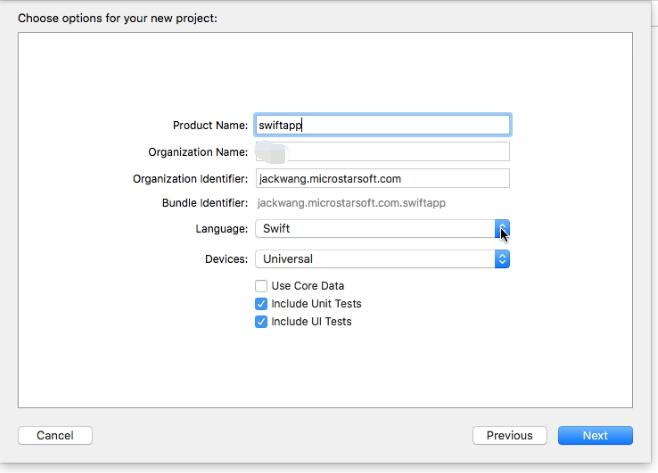Click the Organization Name label
Viewport: 658px width, 473px height.
198,152
